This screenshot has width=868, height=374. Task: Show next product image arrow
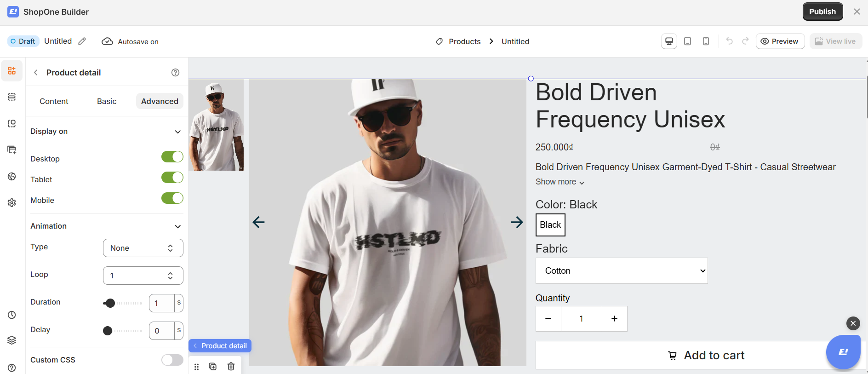[x=517, y=222]
